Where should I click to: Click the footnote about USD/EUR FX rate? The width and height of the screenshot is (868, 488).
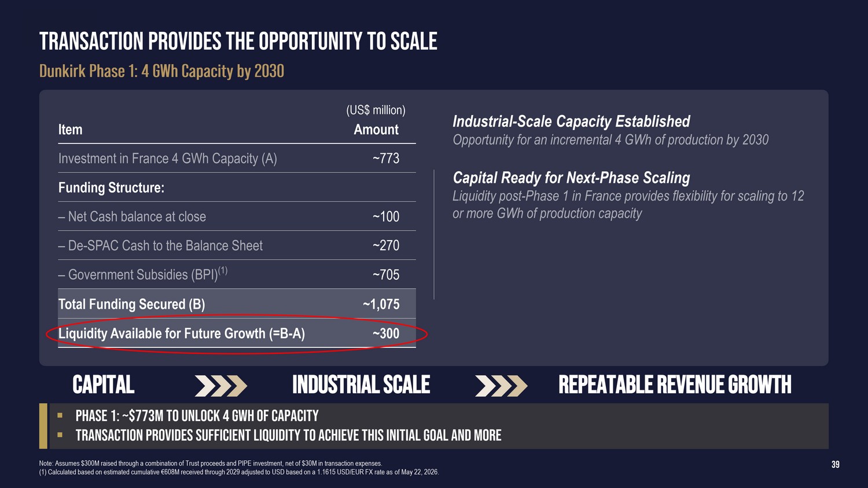[x=239, y=472]
